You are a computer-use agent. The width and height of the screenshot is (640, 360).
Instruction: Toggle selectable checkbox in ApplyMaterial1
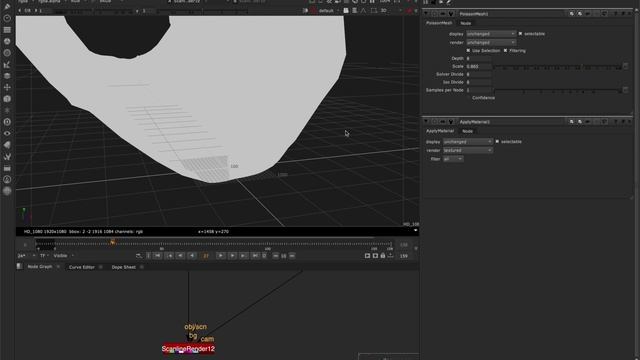(497, 141)
